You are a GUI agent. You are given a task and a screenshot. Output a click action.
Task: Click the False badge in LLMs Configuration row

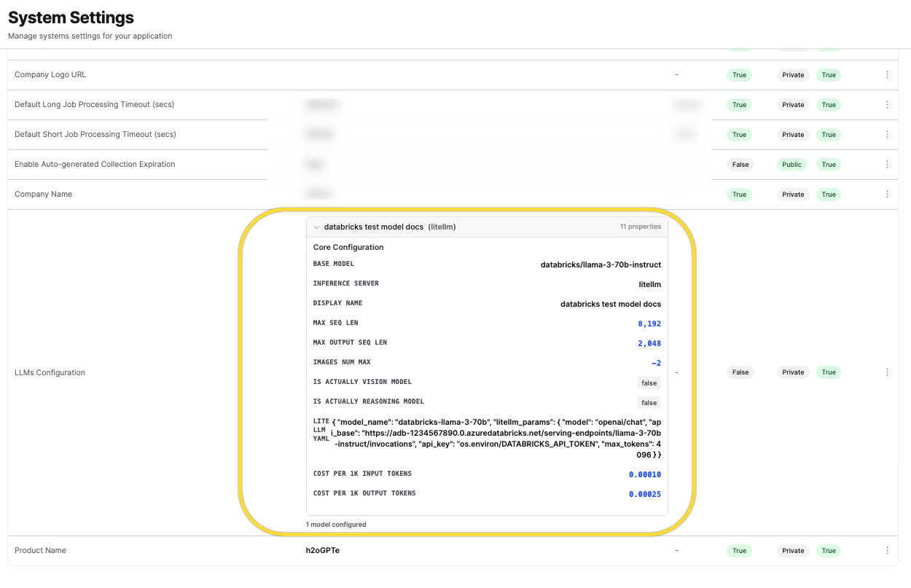click(x=740, y=372)
